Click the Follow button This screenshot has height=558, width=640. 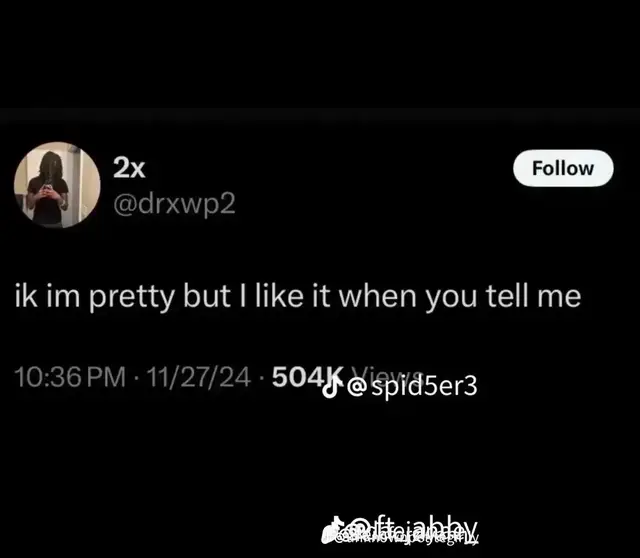[x=563, y=168]
